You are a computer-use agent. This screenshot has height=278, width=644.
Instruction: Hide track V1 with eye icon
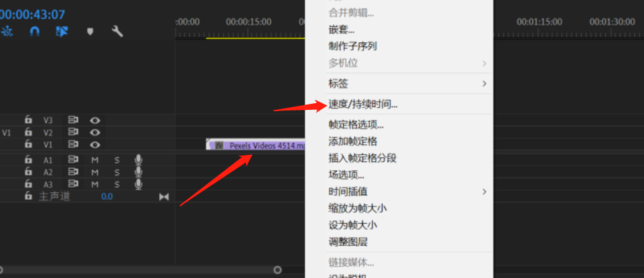coord(95,145)
